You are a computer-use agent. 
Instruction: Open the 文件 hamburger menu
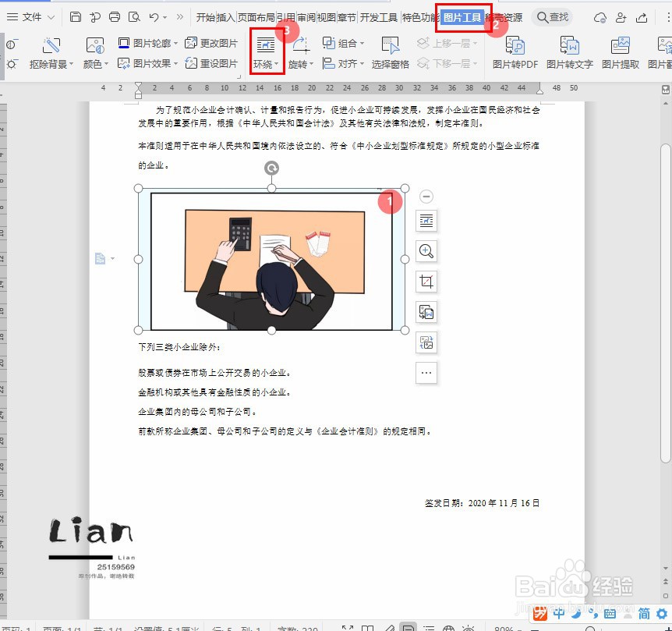tap(12, 17)
